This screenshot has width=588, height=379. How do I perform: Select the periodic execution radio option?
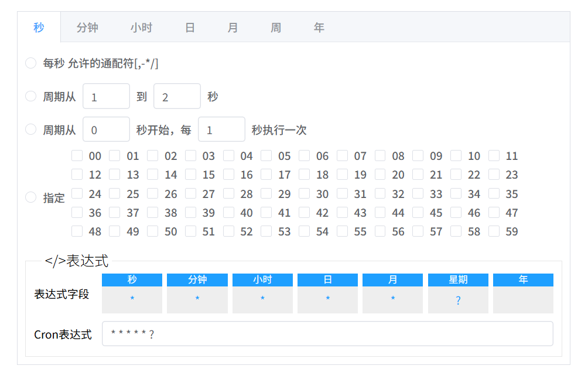(x=30, y=129)
